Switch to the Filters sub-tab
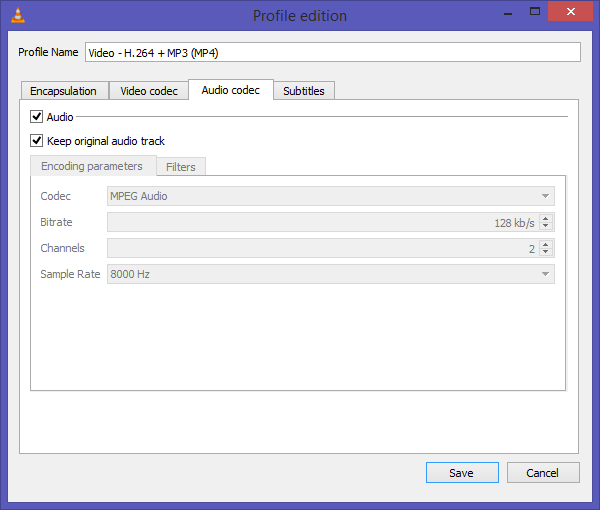The width and height of the screenshot is (600, 510). coord(181,167)
